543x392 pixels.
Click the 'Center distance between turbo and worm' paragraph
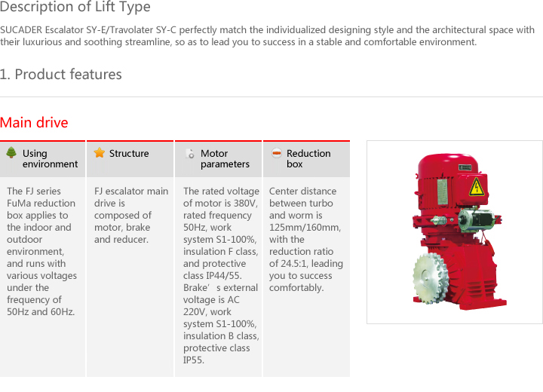tap(306, 239)
